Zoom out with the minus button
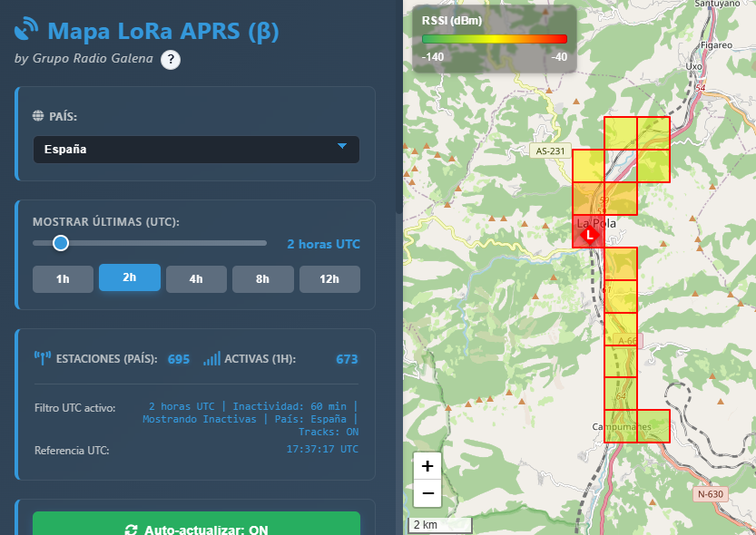The height and width of the screenshot is (535, 756). (x=427, y=493)
